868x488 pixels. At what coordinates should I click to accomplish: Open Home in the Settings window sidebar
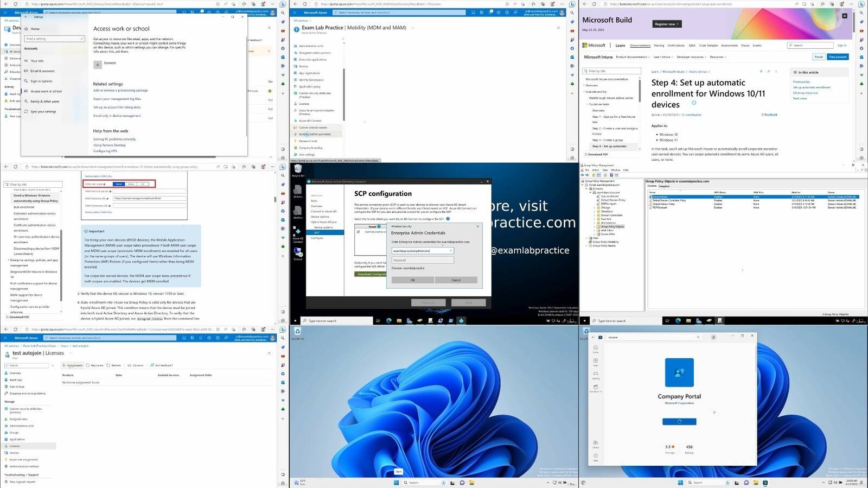[x=35, y=29]
